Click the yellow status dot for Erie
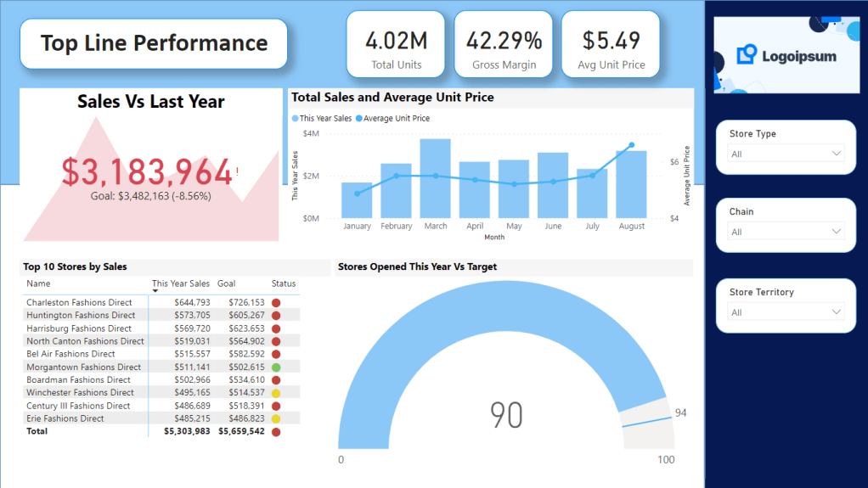The width and height of the screenshot is (868, 488). 276,418
